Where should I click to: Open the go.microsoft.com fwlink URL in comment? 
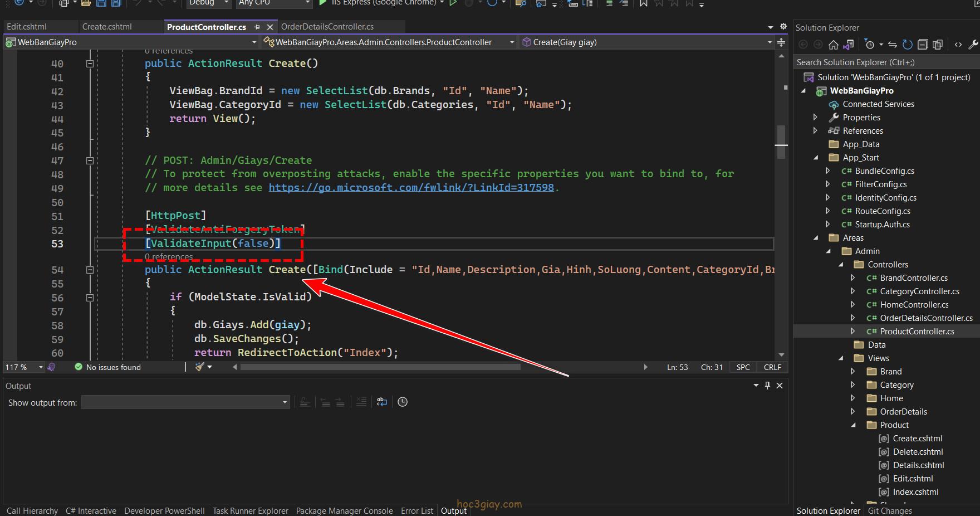(x=411, y=188)
